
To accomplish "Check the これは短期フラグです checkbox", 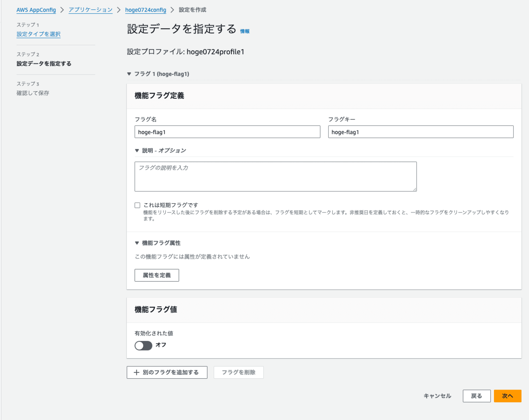I will coord(137,205).
